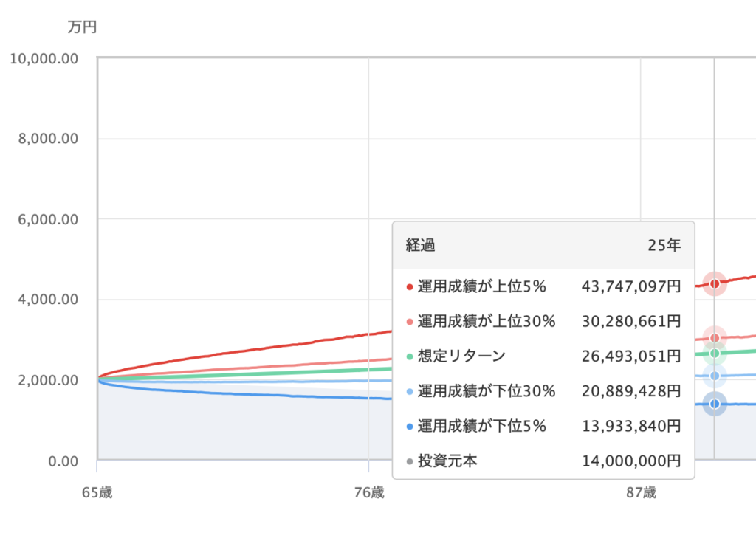Click the 経過 header of the tooltip
The image size is (756, 541).
(420, 246)
